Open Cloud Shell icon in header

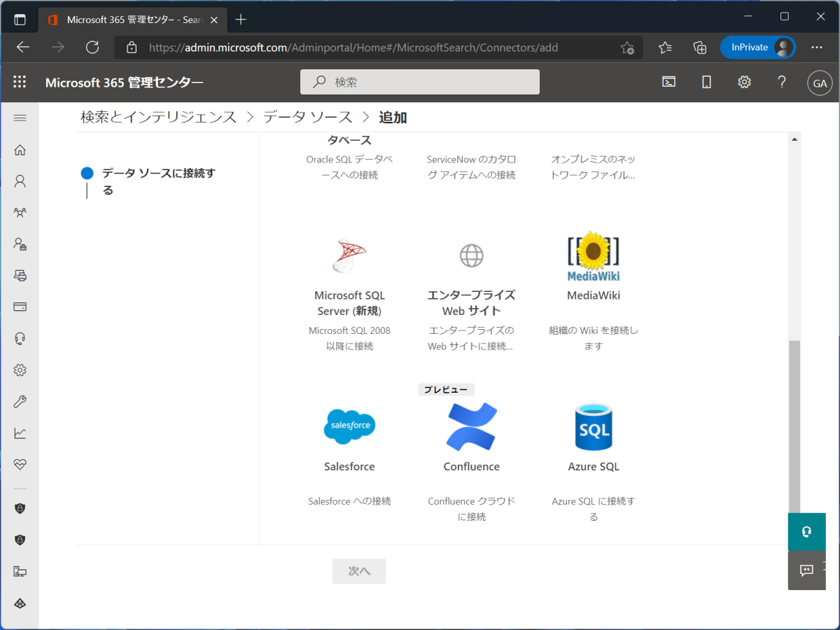click(x=669, y=82)
